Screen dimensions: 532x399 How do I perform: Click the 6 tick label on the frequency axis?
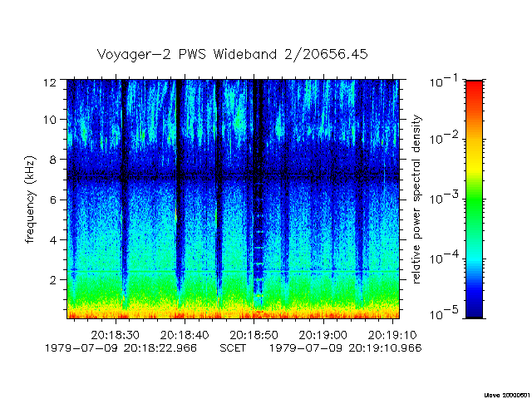point(53,199)
